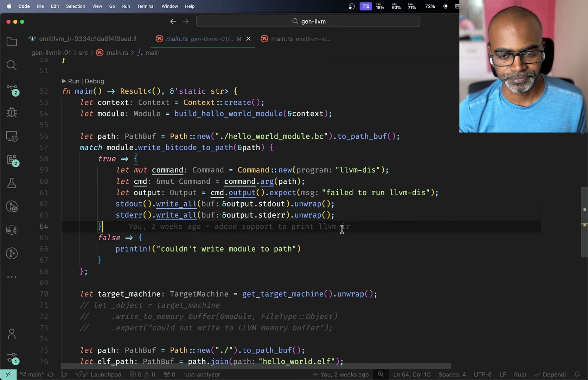Click the write_all link on line 62
Viewport: 588px width, 380px height.
176,204
